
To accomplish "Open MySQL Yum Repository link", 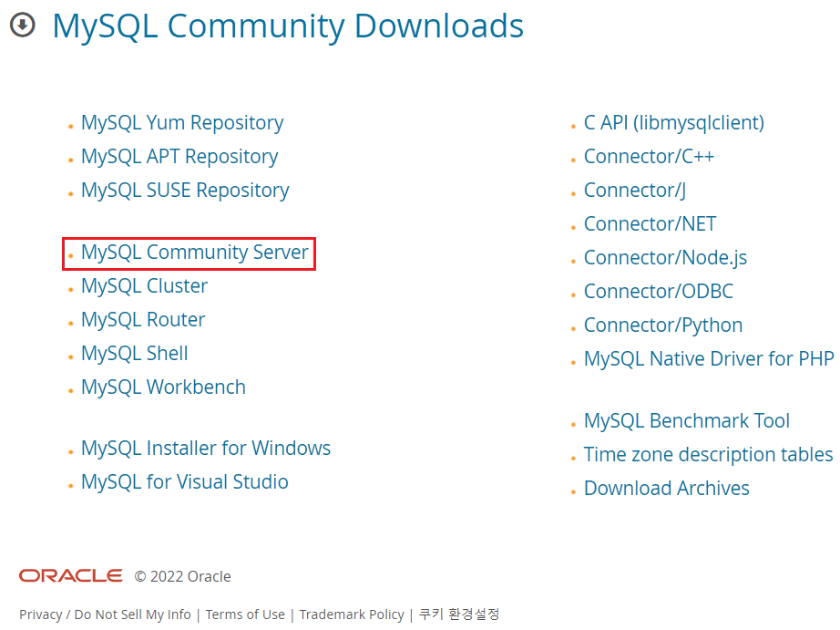I will [182, 123].
